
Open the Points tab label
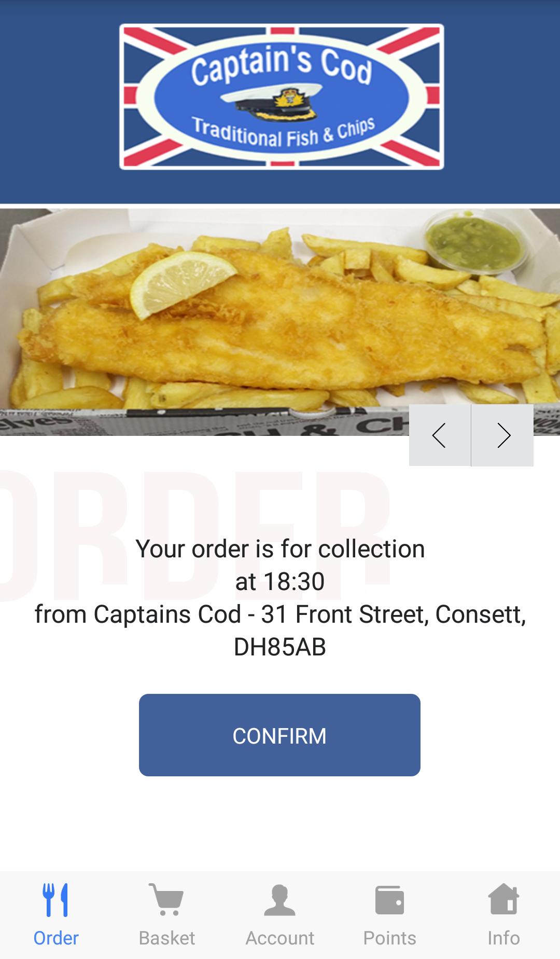[x=389, y=938]
